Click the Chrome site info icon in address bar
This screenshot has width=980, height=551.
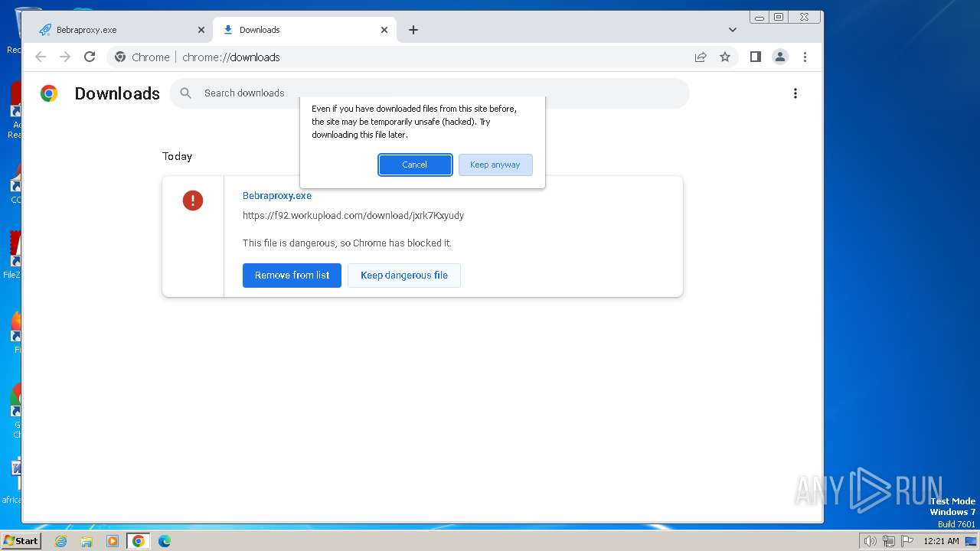pyautogui.click(x=120, y=57)
